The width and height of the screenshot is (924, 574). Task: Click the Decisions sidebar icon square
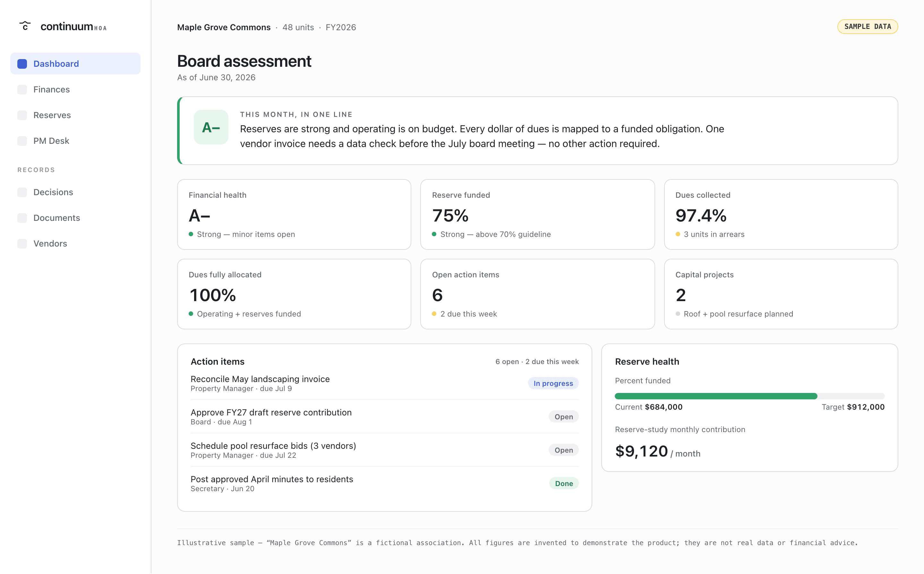tap(22, 192)
